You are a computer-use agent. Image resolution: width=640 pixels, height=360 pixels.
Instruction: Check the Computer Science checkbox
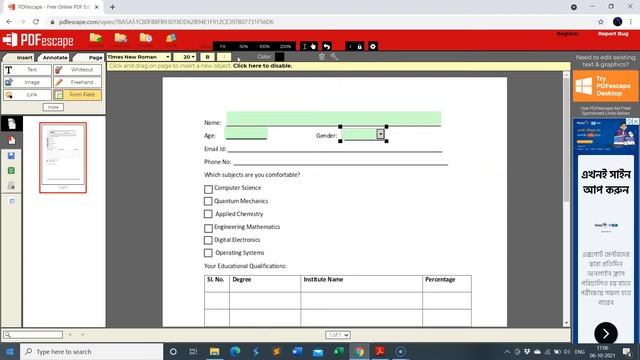click(x=208, y=189)
